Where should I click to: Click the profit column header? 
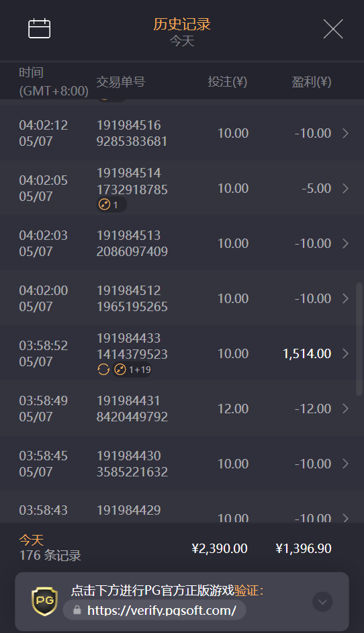coord(311,82)
